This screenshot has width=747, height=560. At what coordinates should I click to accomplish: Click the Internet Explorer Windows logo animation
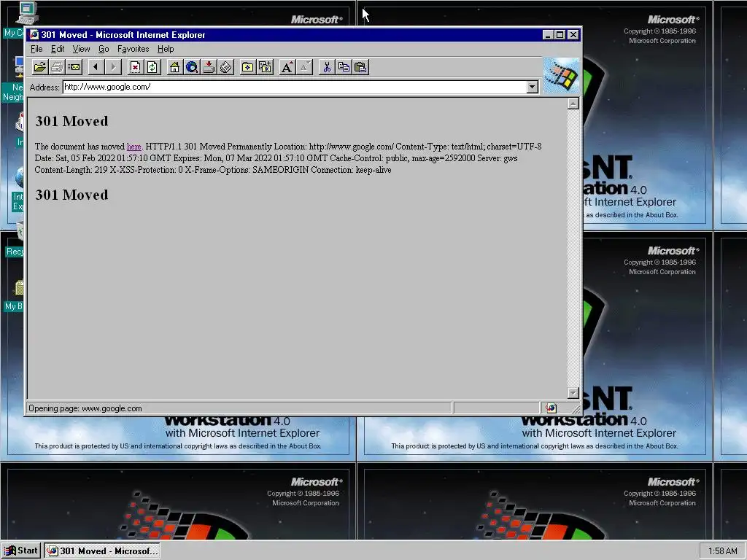pyautogui.click(x=561, y=76)
